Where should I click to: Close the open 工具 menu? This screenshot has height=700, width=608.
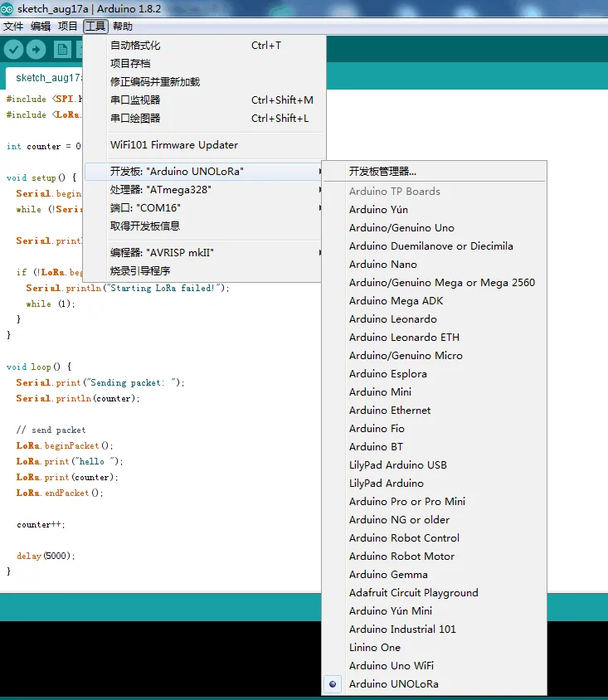click(x=95, y=27)
